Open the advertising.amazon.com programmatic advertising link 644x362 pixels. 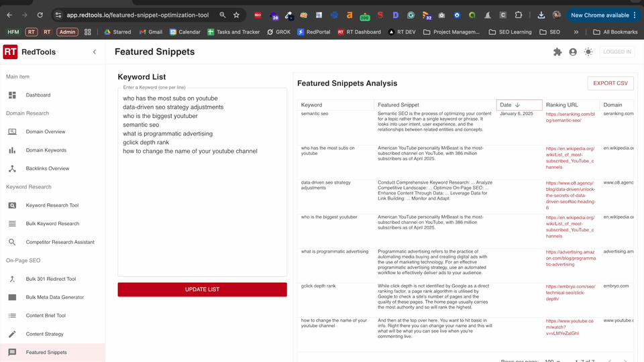[570, 258]
